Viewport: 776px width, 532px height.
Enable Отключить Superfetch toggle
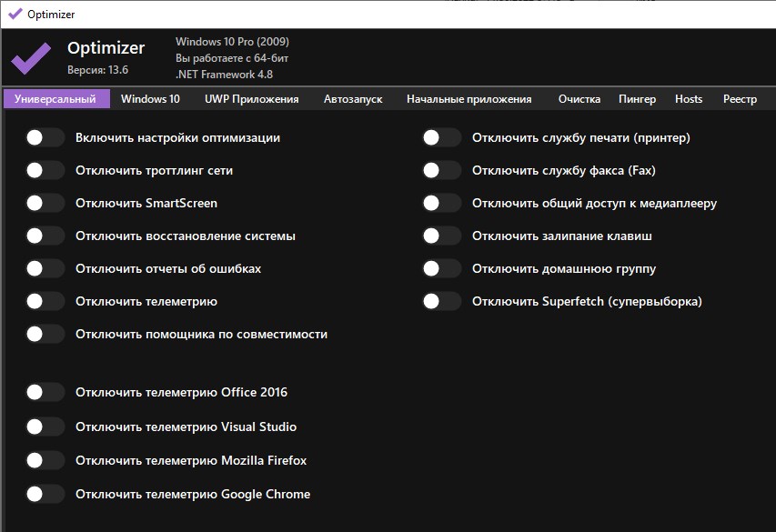pyautogui.click(x=441, y=301)
